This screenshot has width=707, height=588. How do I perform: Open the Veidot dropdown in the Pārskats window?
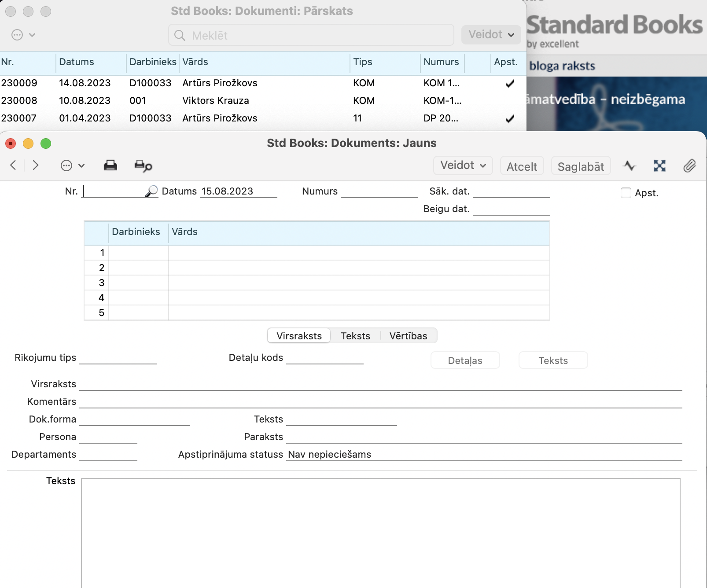(491, 35)
